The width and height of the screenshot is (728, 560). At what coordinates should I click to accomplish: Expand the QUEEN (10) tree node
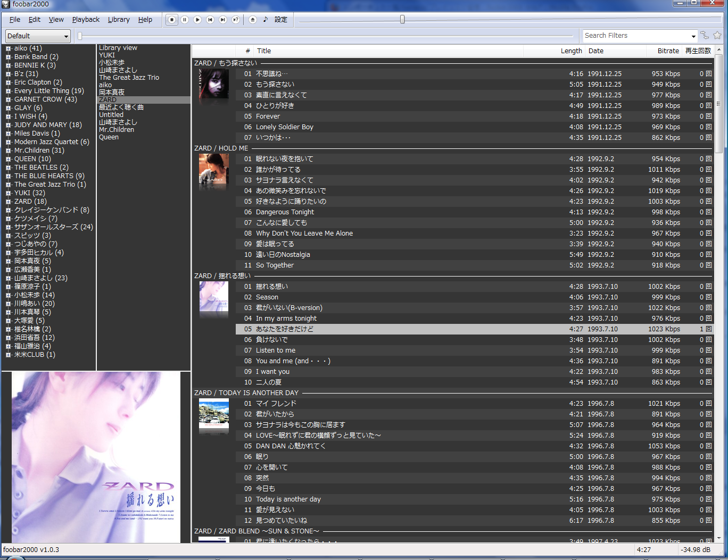point(9,159)
